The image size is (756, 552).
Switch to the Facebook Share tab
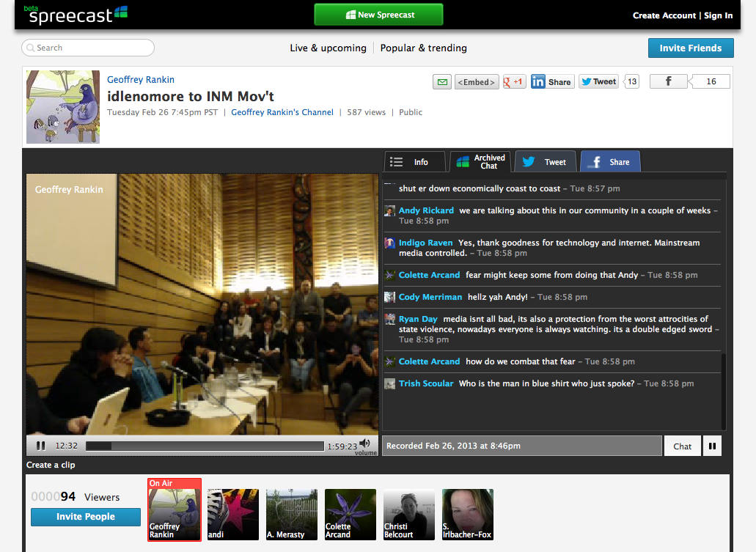pos(610,161)
